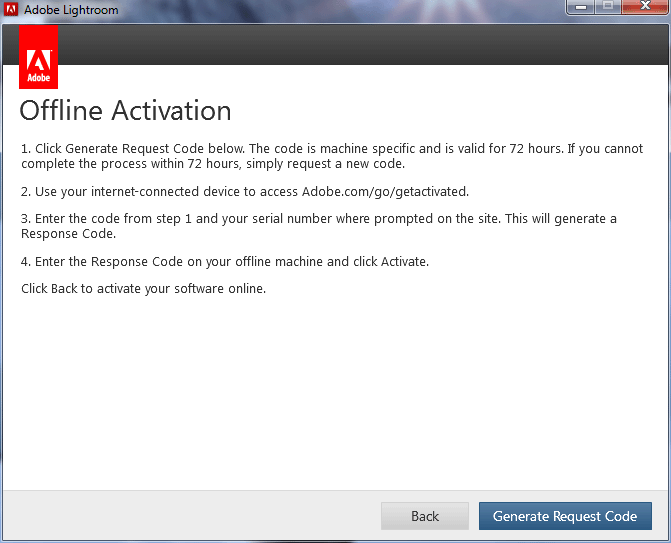Click the Offline Activation heading
This screenshot has width=671, height=543.
[x=125, y=110]
